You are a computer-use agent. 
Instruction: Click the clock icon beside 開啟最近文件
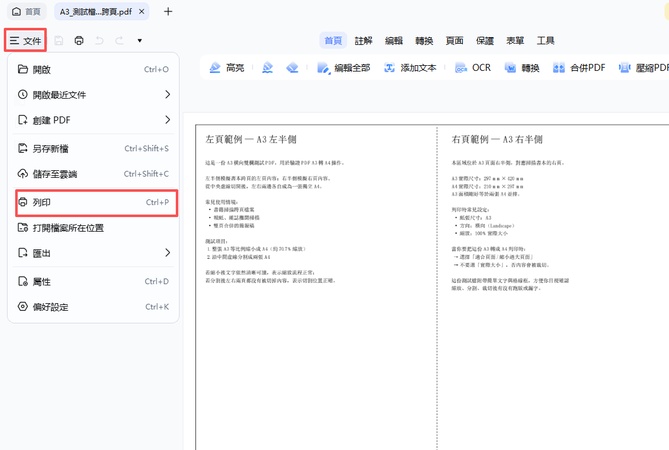click(x=23, y=94)
